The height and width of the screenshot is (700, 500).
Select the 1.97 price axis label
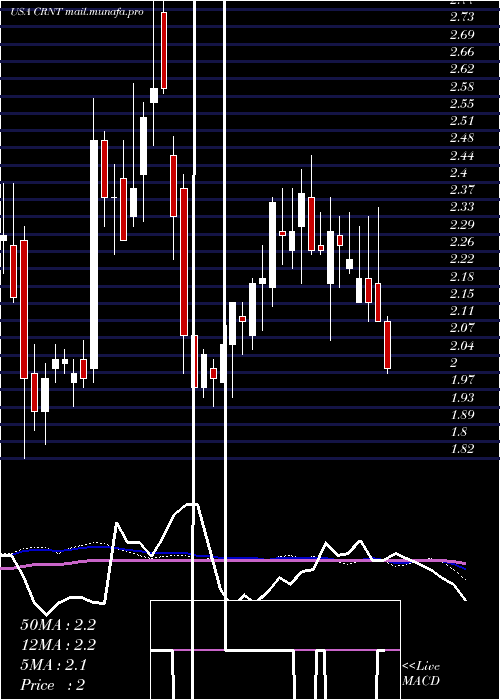[x=462, y=380]
